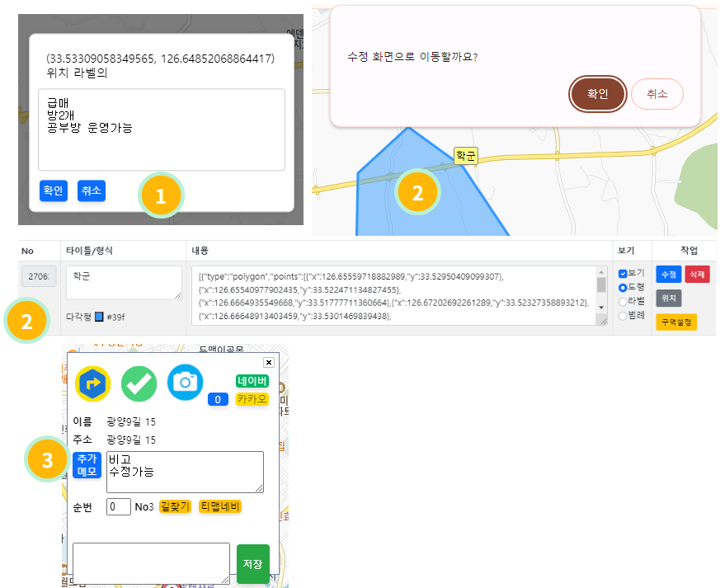Open the blue camera icon
Viewport: 720px width, 588px height.
pos(186,381)
